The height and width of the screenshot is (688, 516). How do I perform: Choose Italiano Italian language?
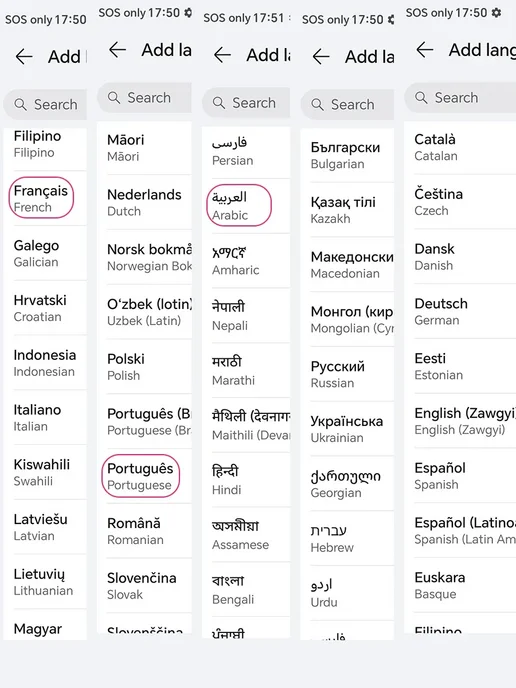click(45, 417)
